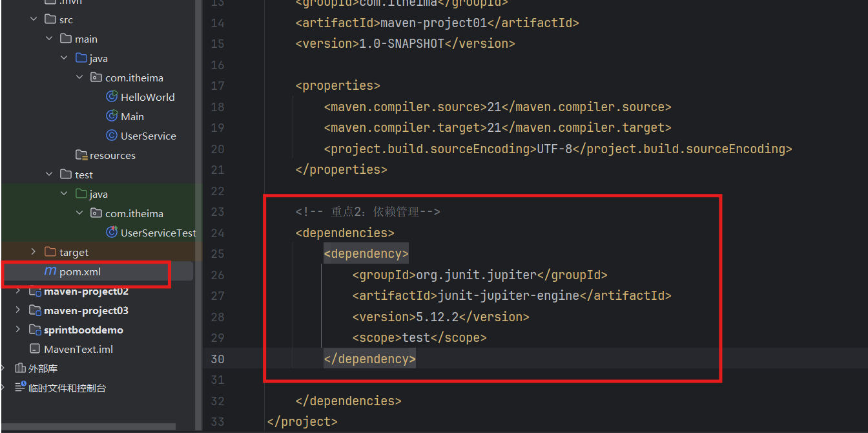Select the Main class tree item
Viewport: 868px width, 433px height.
pos(132,116)
